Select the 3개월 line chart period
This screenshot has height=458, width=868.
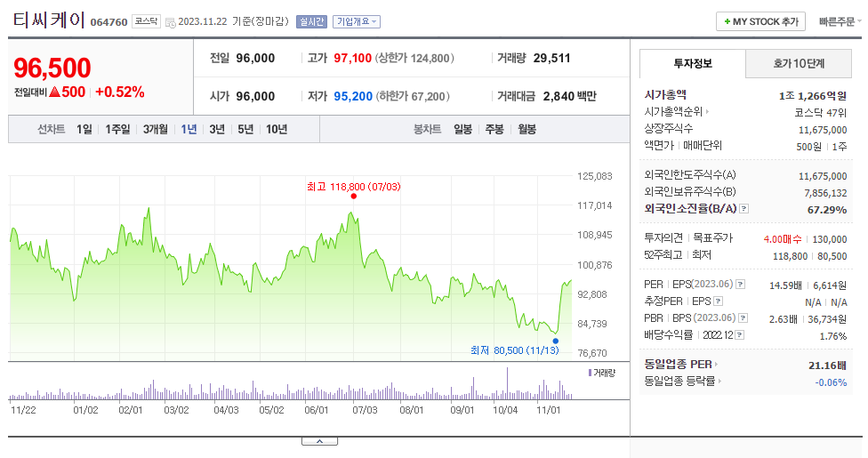pyautogui.click(x=155, y=129)
